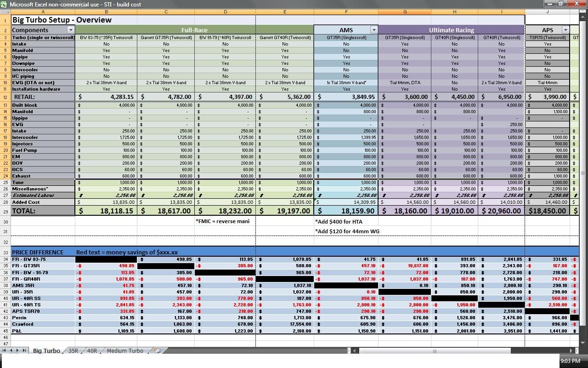588x368 pixels.
Task: Select the '*Add $120 for 44mm WG' note
Action: click(347, 231)
